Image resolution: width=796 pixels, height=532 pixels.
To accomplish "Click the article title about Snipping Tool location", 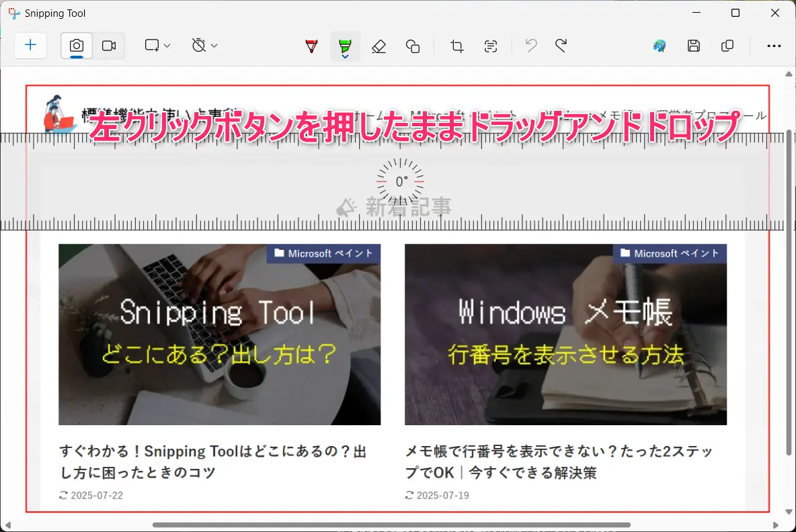I will coord(212,461).
